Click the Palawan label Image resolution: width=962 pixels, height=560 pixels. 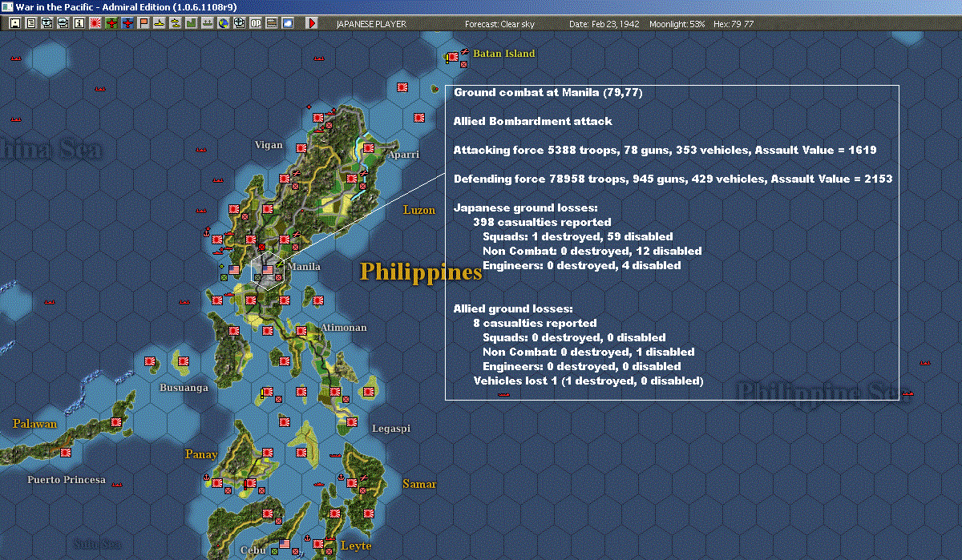coord(34,423)
